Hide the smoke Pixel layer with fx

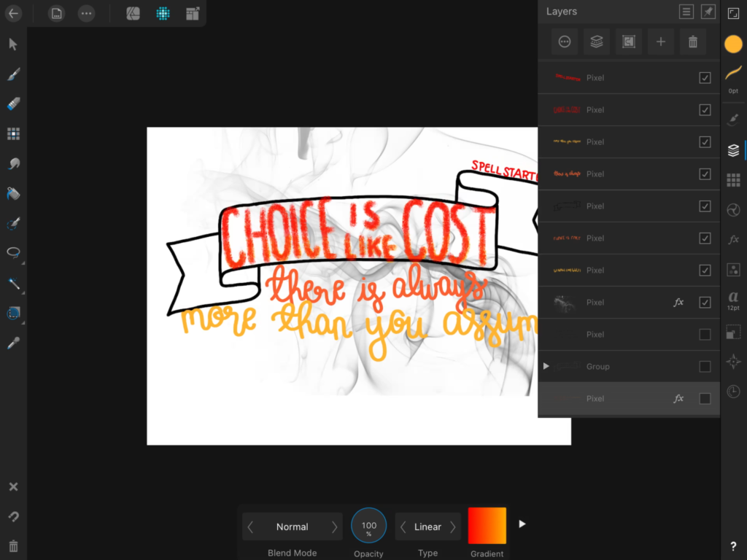tap(705, 303)
